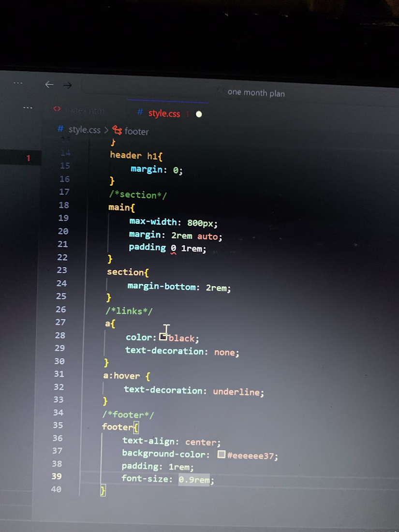
Task: Click the highlighted '0.9rem' value
Action: [194, 480]
